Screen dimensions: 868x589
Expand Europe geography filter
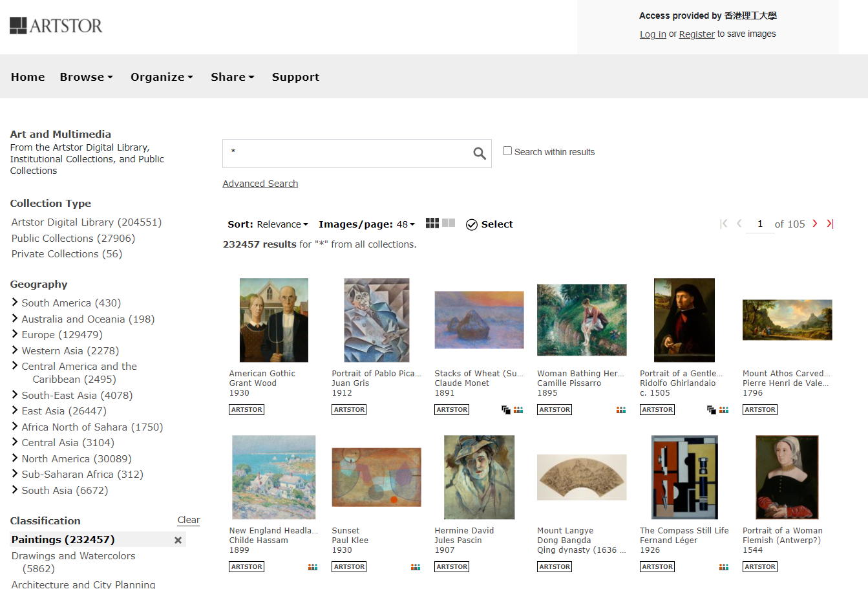[x=15, y=334]
